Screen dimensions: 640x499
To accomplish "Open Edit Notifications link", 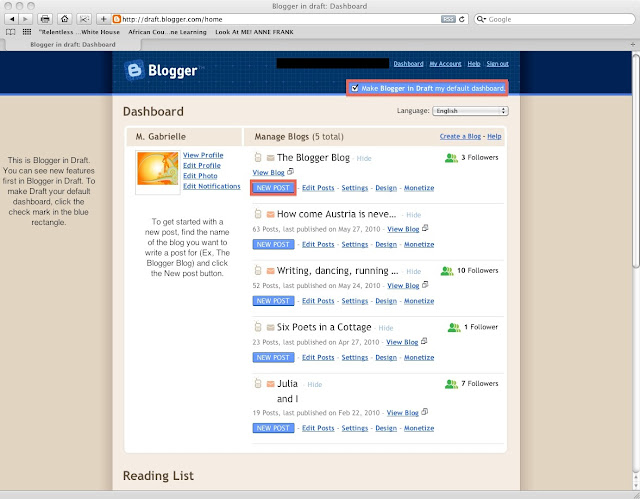I will coord(212,186).
